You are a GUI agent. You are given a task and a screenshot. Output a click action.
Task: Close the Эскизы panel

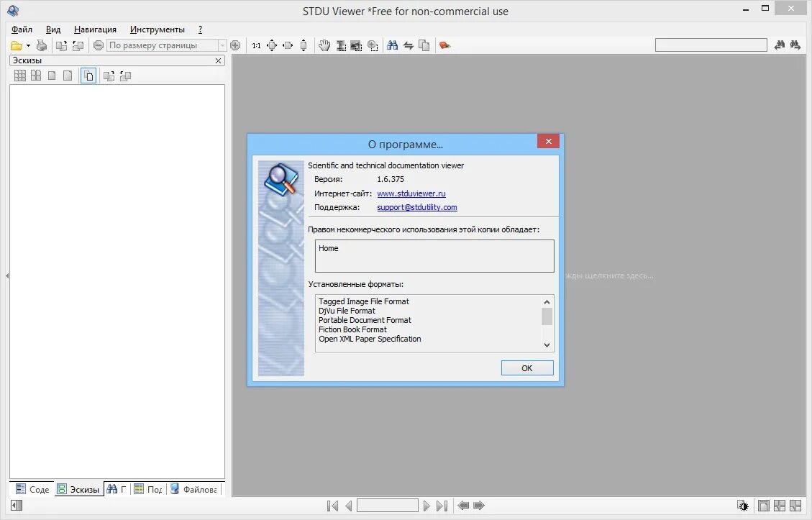coord(218,60)
